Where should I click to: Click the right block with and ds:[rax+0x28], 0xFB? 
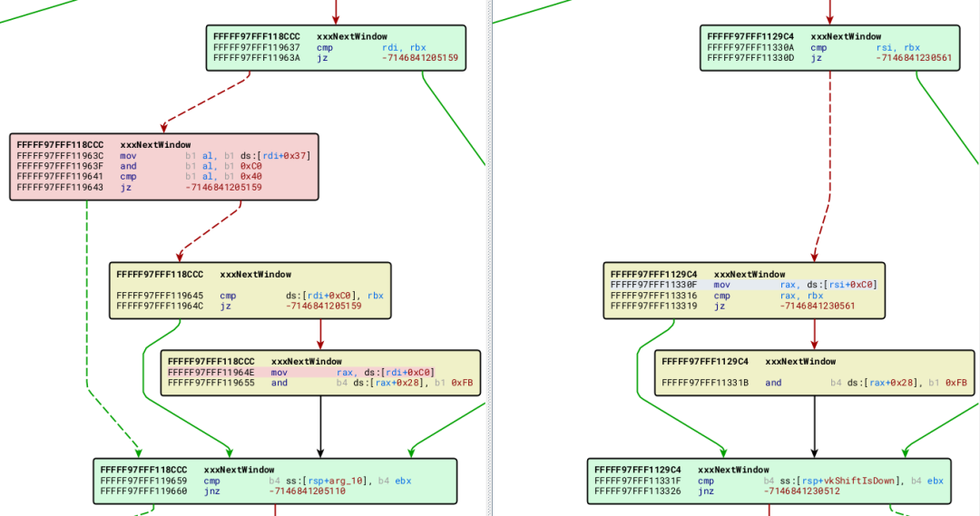[x=814, y=373]
